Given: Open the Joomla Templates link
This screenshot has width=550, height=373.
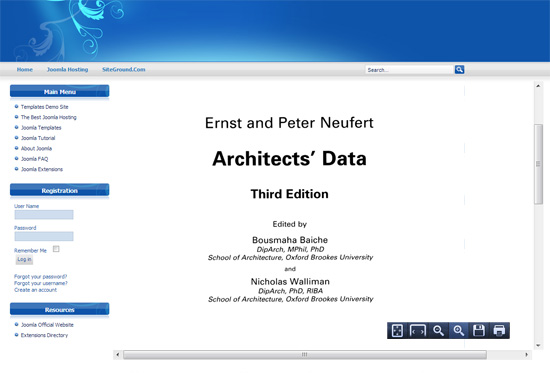Looking at the screenshot, I should [x=41, y=128].
